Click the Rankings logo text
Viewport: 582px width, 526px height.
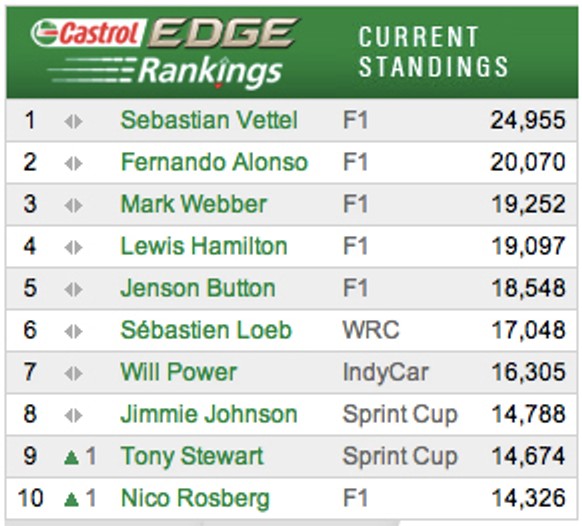210,71
